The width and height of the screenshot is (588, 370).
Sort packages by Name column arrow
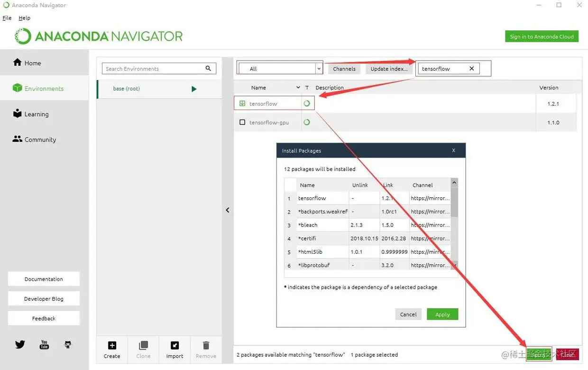point(298,87)
